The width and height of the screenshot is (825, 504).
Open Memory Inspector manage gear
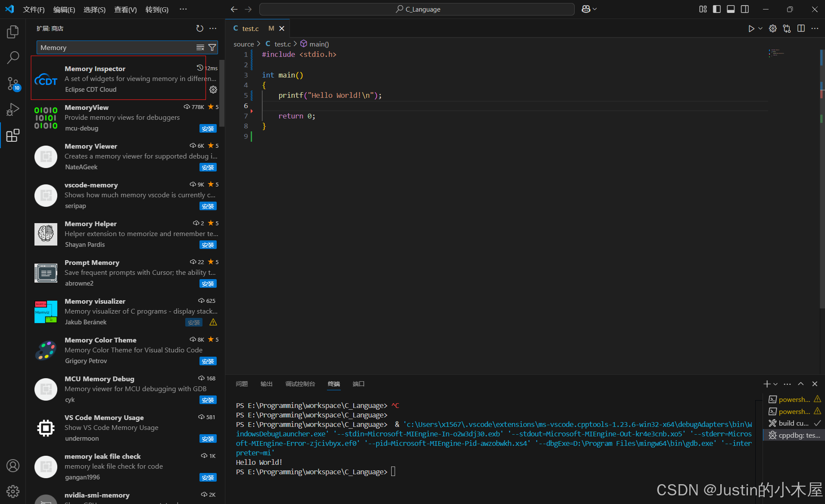(x=213, y=90)
